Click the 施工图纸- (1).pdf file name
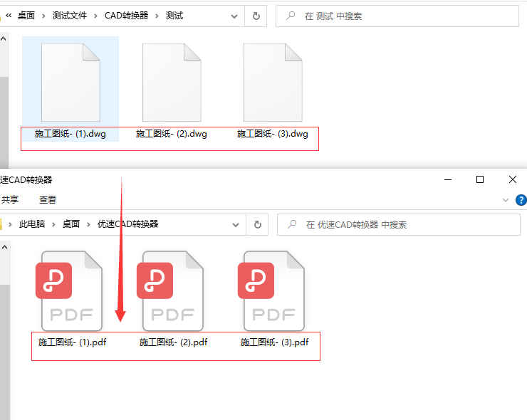Image resolution: width=527 pixels, height=420 pixels. tap(72, 342)
